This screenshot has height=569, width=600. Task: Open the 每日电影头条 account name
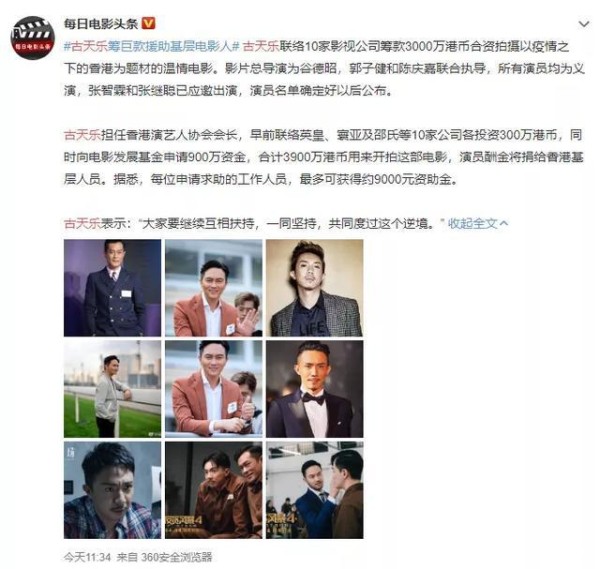[101, 24]
